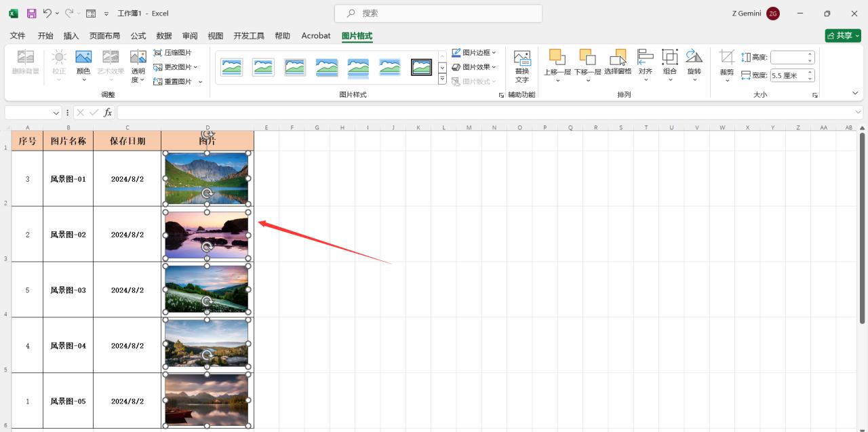The image size is (868, 432).
Task: Click the formula bar input
Action: pyautogui.click(x=484, y=113)
